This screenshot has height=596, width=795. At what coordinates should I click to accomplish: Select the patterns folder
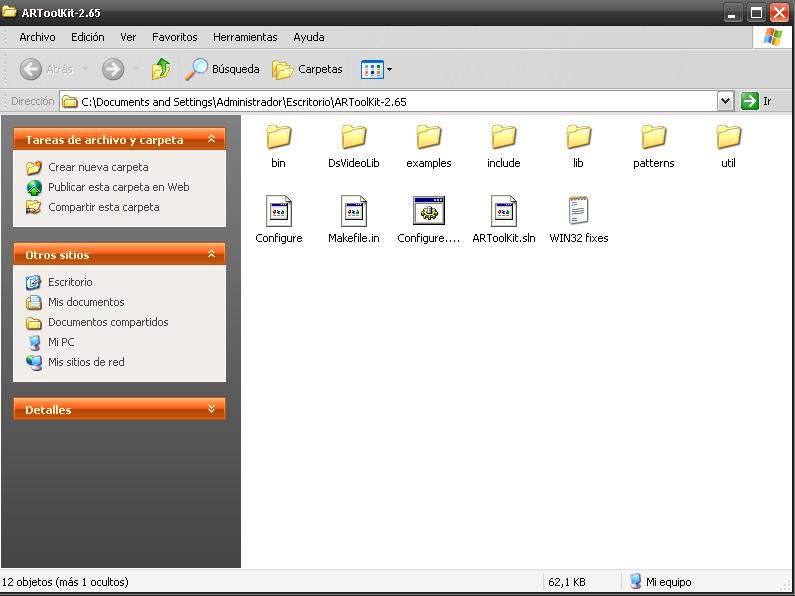point(654,146)
